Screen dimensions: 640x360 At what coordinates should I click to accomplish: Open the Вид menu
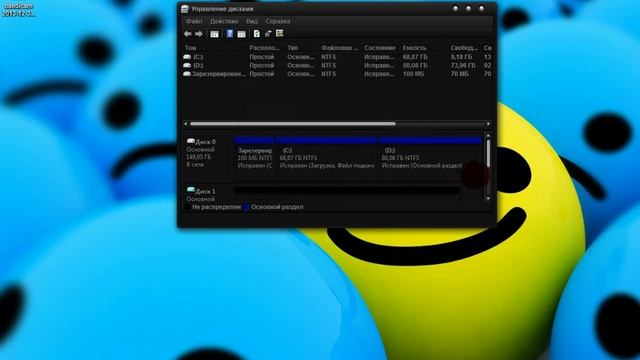[x=252, y=21]
